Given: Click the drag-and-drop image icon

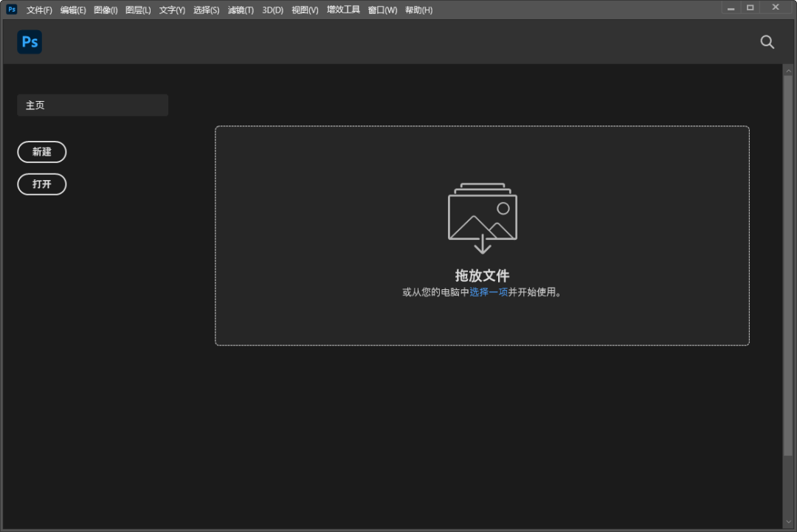Looking at the screenshot, I should point(483,218).
